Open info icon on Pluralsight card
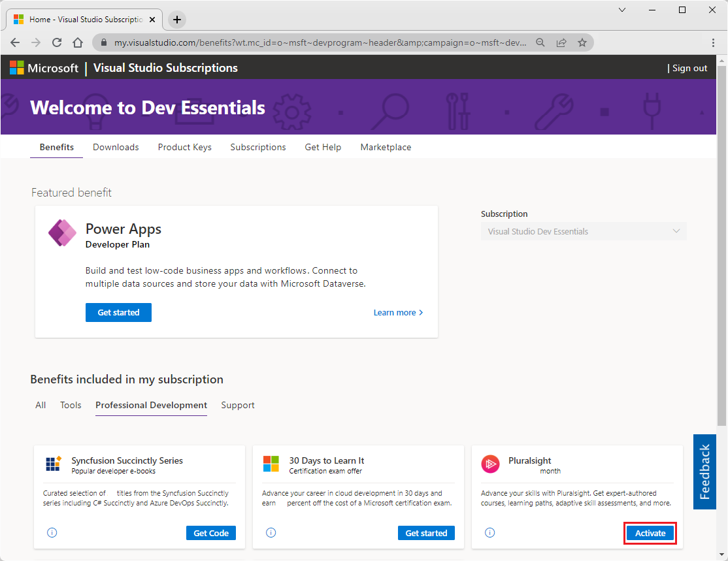Image resolution: width=728 pixels, height=561 pixels. [489, 533]
